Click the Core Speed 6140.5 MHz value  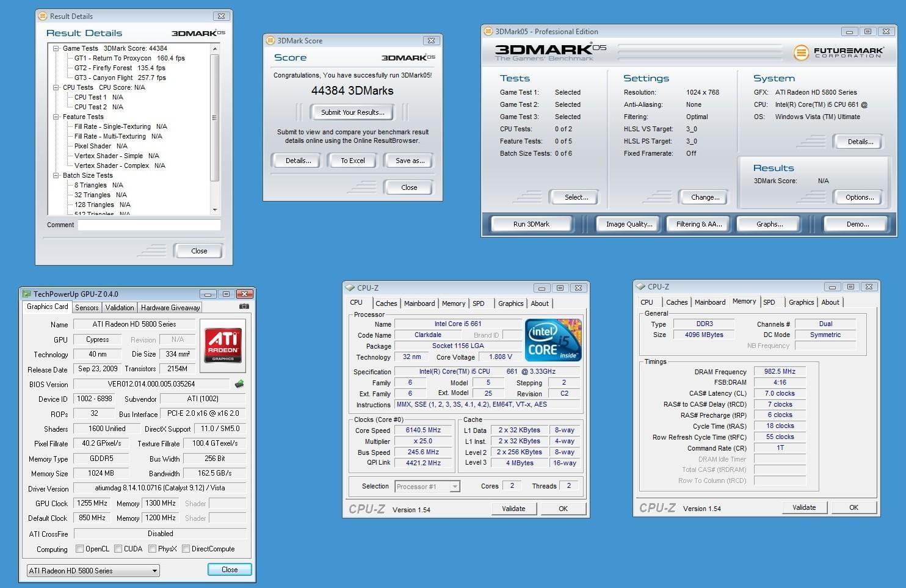pos(423,430)
